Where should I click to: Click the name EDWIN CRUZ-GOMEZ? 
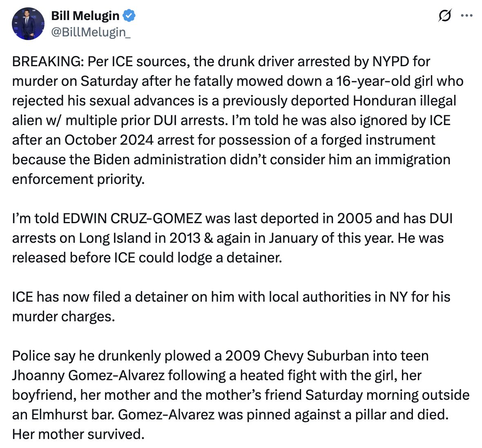tap(132, 218)
